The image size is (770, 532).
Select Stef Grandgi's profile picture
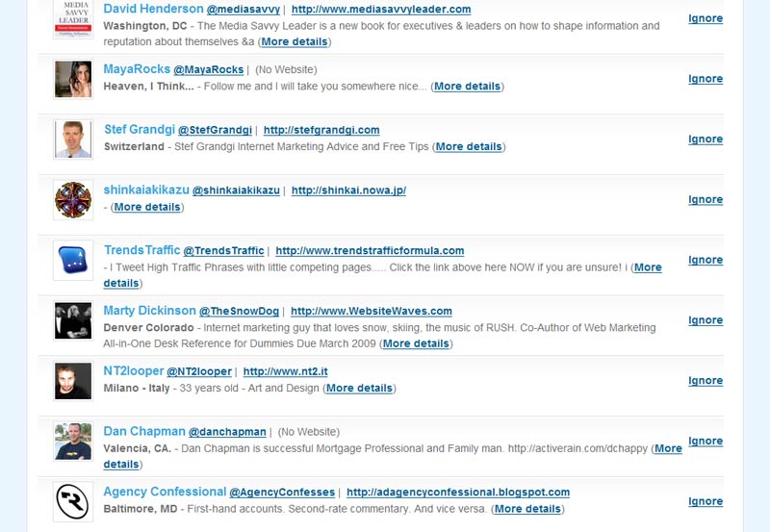73,139
